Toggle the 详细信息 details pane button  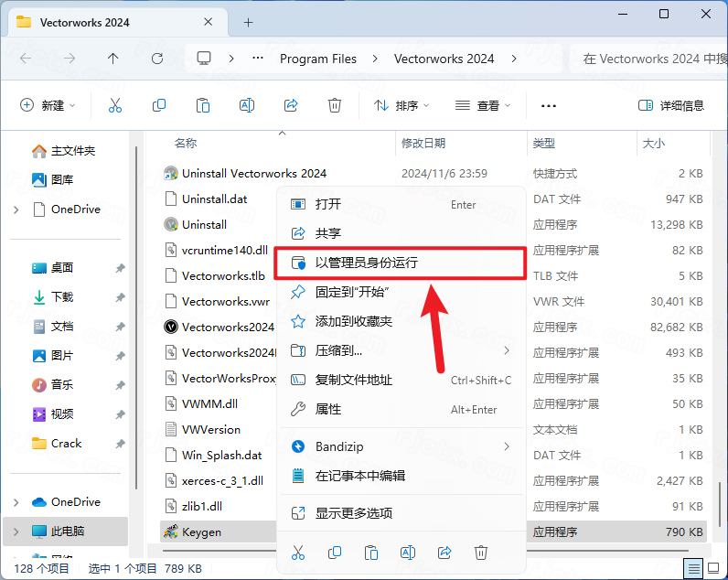[671, 105]
